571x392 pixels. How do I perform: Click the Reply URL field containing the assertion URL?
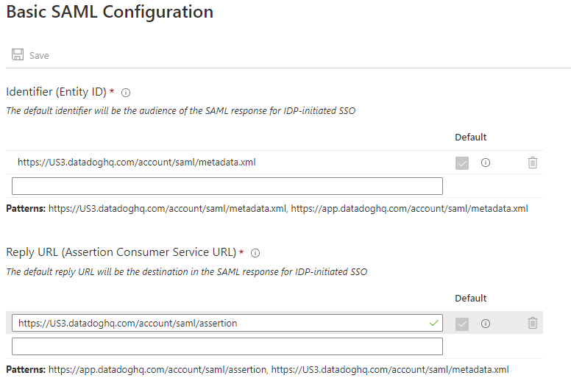(221, 323)
